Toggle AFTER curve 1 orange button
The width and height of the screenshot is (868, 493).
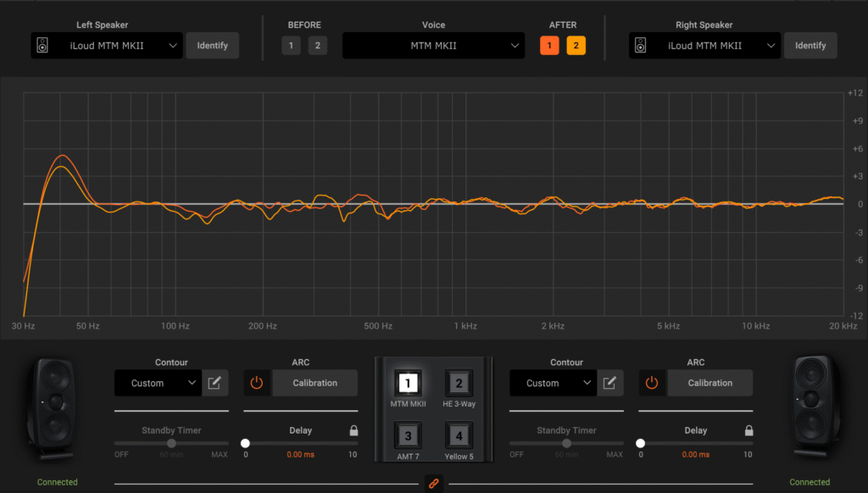[549, 46]
